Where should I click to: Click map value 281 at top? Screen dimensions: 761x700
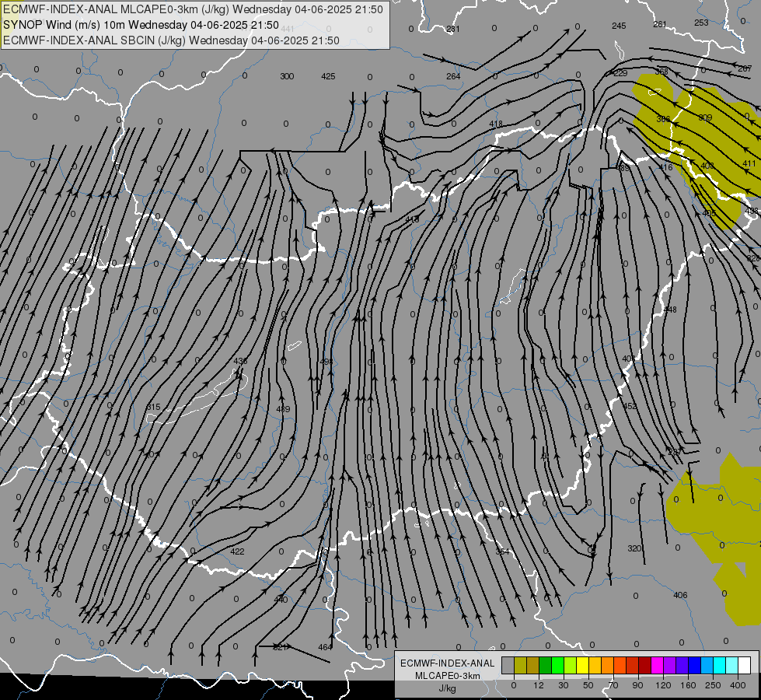[453, 29]
